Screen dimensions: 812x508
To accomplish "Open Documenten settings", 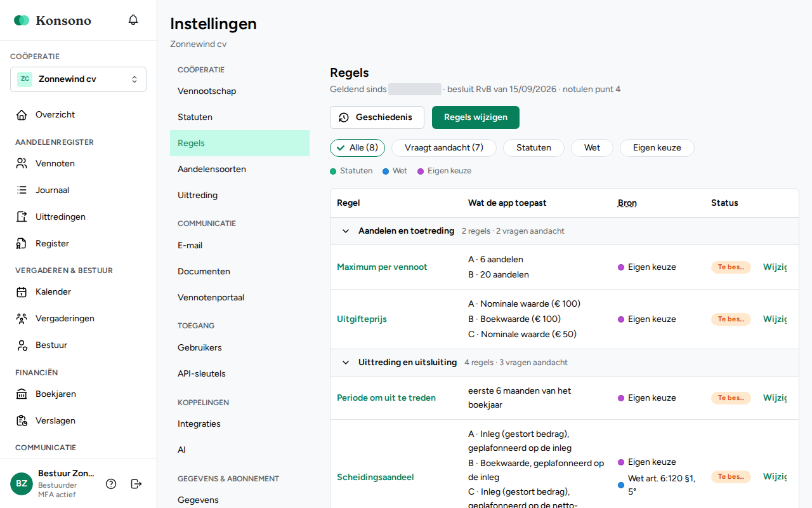I will click(240, 272).
